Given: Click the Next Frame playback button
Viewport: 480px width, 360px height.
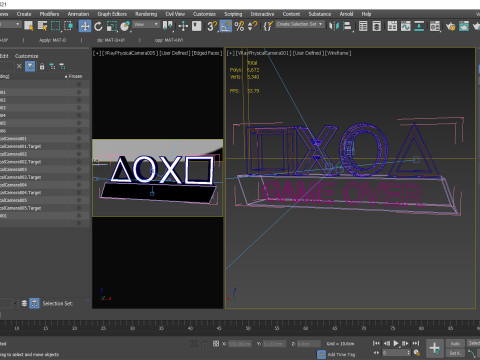Looking at the screenshot, I should click(x=405, y=343).
